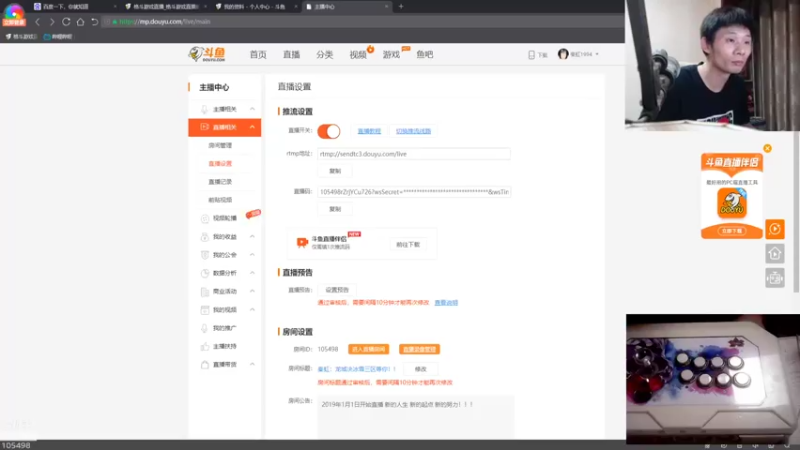800x450 pixels.
Task: Open 游戏 in the top navigation
Action: [x=391, y=55]
